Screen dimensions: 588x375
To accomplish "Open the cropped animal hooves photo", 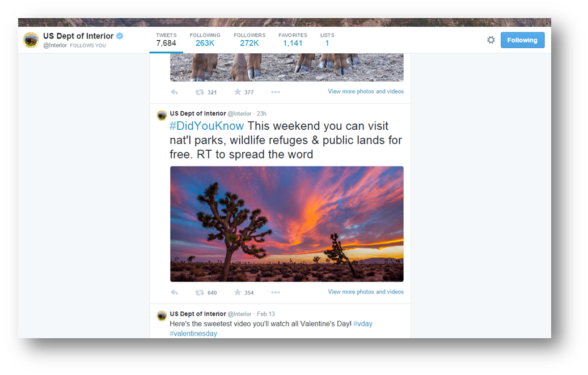I will [287, 67].
